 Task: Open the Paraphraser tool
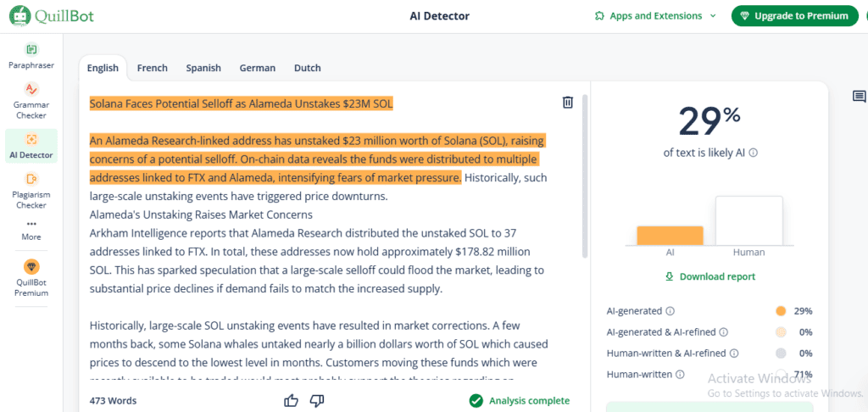[31, 56]
